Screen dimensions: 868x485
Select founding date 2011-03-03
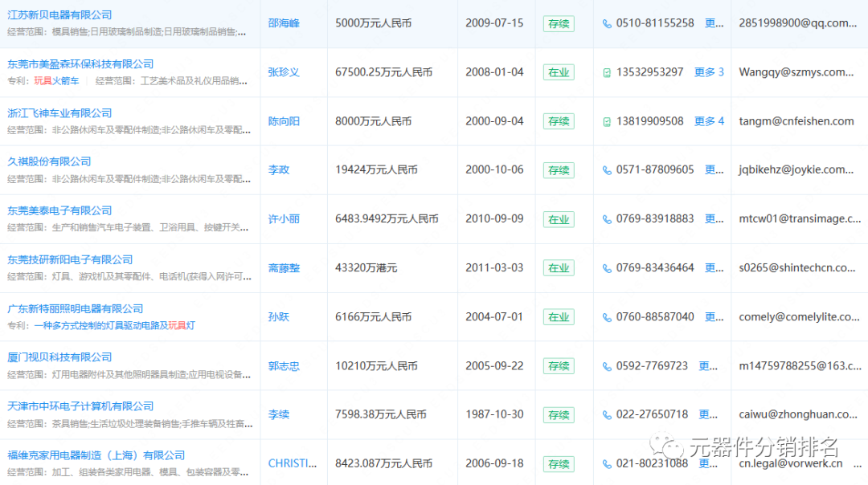click(x=494, y=267)
